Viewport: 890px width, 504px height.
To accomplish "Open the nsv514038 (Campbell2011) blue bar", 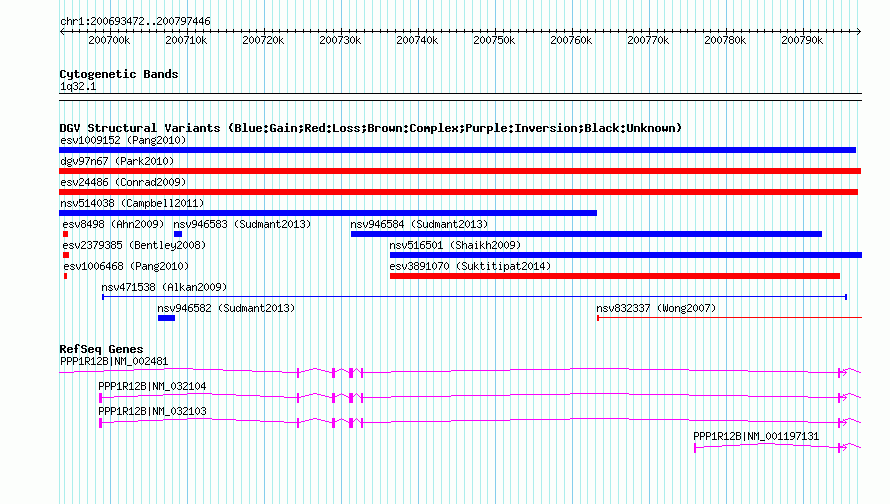I will (328, 213).
